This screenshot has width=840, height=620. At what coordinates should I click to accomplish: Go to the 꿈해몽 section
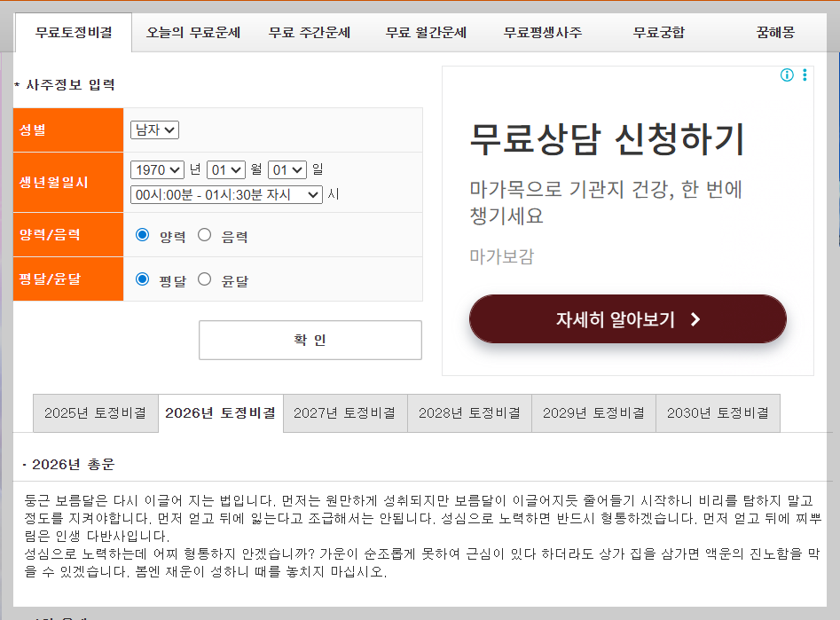pos(773,30)
